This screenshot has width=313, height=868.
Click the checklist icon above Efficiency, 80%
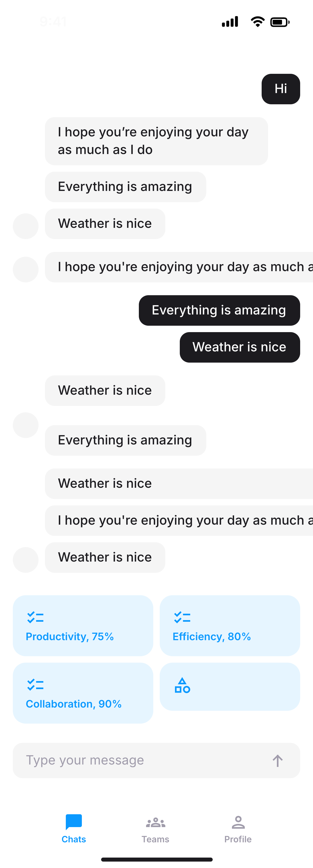182,617
